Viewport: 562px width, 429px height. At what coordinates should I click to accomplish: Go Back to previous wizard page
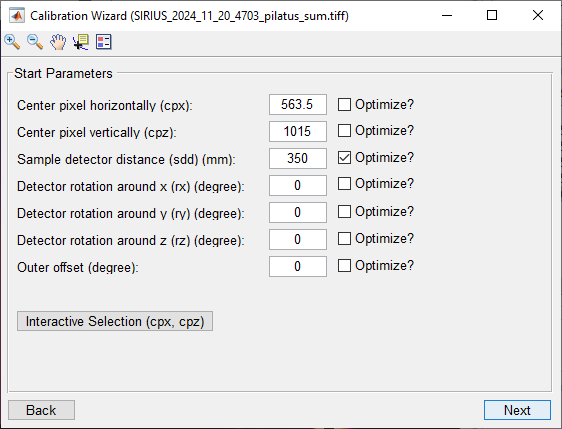click(x=41, y=410)
